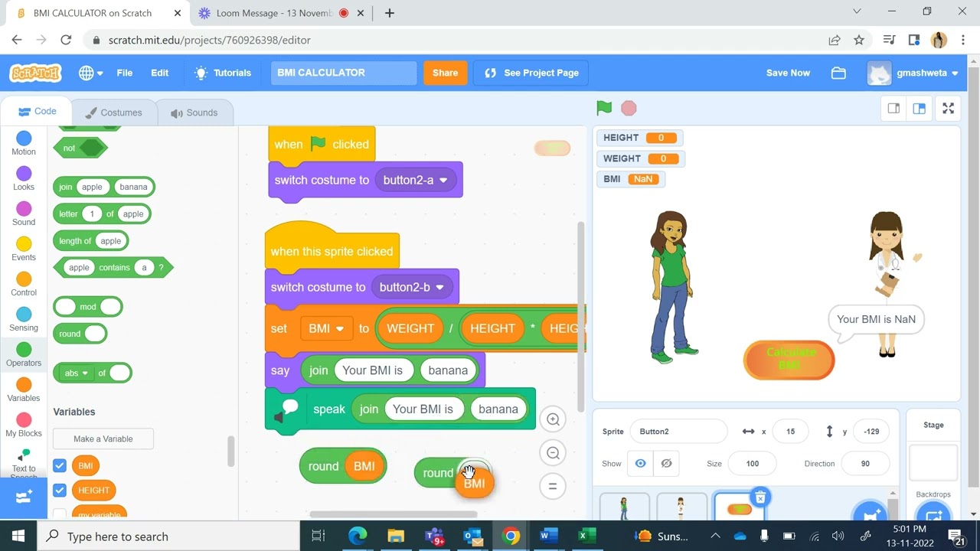This screenshot has width=980, height=551.
Task: Switch to small stage layout
Action: pos(893,108)
